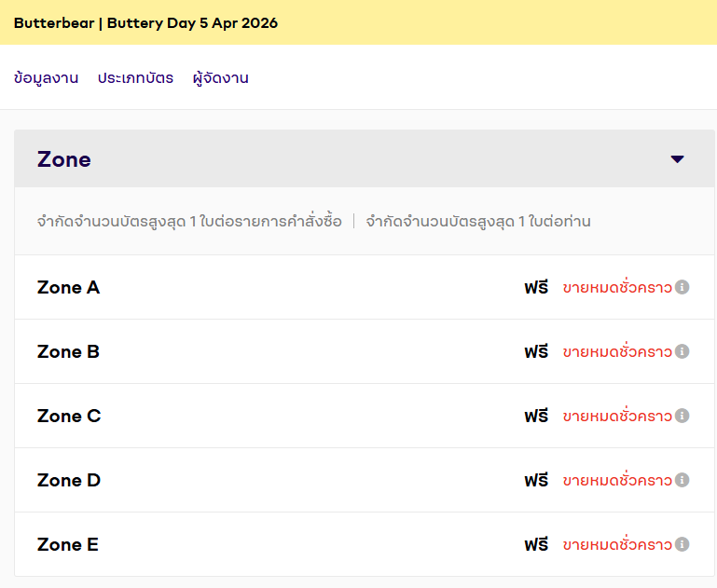
Task: Select the Zone A ticket row label
Action: click(x=69, y=287)
